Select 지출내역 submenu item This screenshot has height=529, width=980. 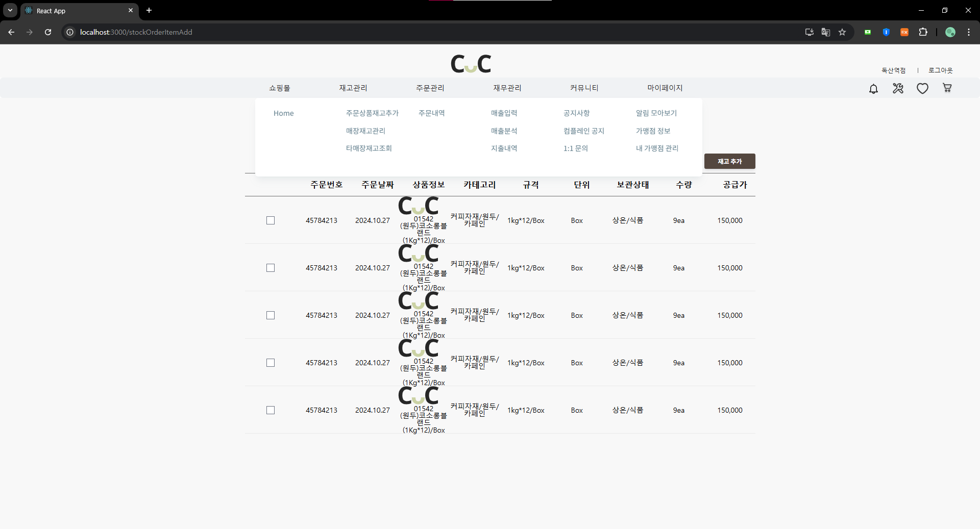coord(504,148)
